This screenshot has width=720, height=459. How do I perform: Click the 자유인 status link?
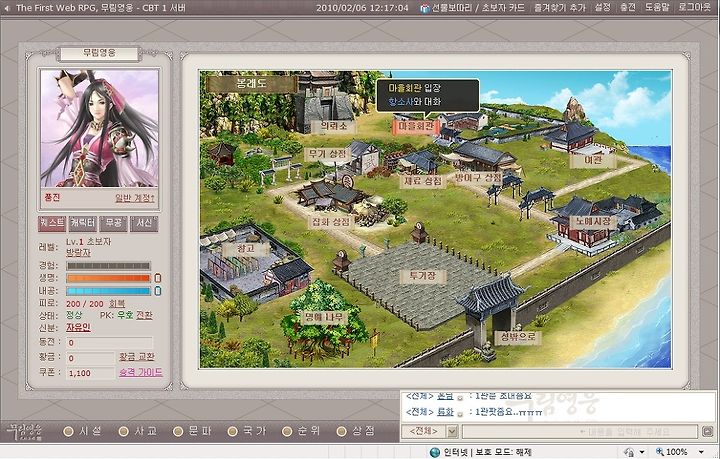pos(78,328)
